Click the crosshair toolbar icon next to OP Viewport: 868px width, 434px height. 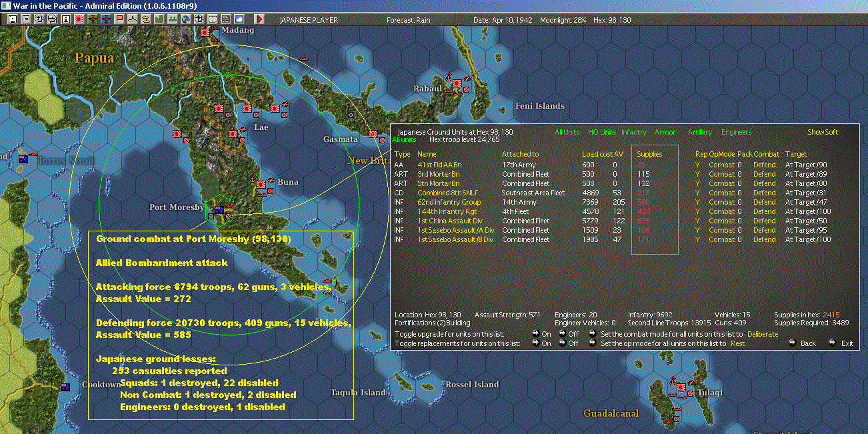click(x=199, y=19)
